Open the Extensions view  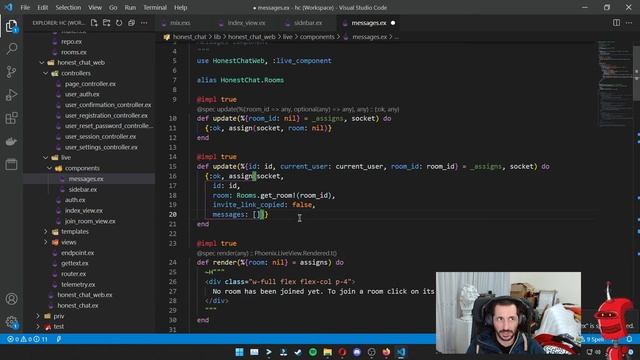pos(11,118)
